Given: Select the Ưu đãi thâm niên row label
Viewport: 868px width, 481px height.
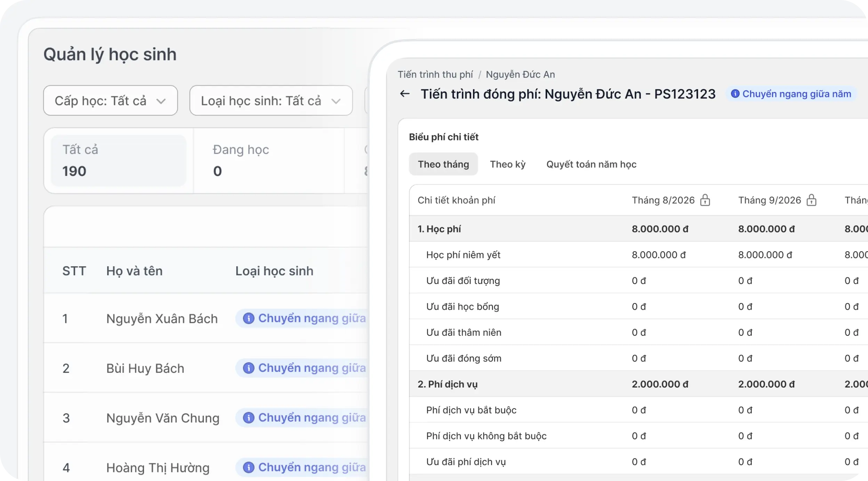Looking at the screenshot, I should click(x=464, y=332).
